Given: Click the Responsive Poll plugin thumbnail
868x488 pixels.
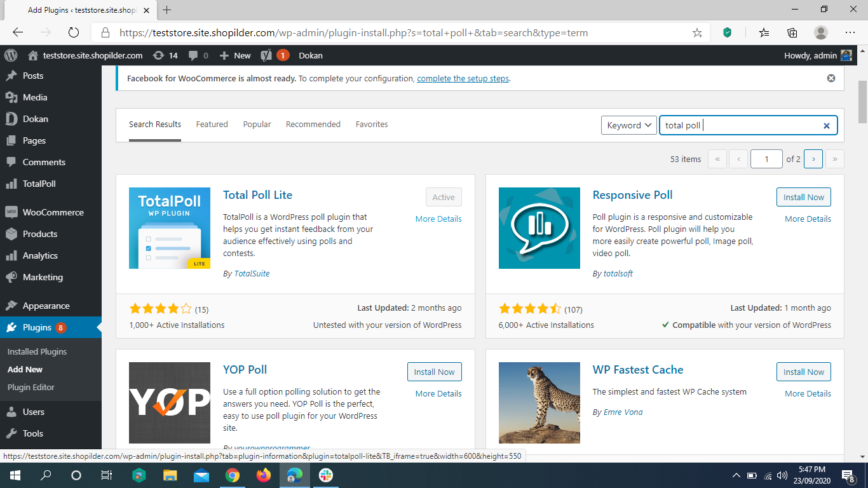Looking at the screenshot, I should (x=539, y=228).
